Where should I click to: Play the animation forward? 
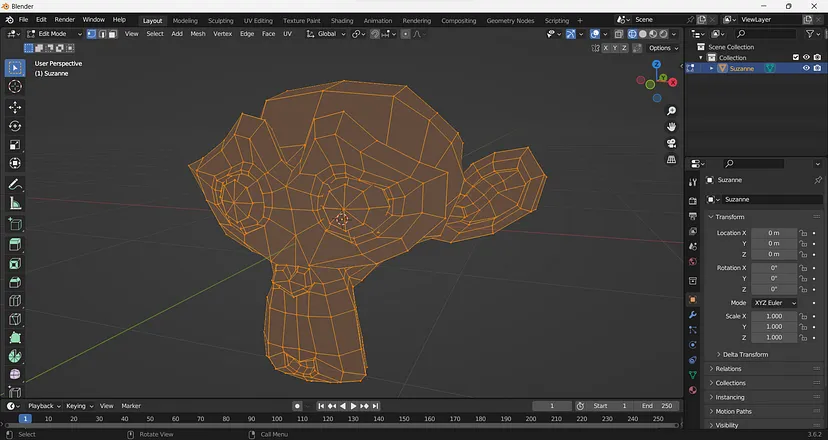coord(353,406)
